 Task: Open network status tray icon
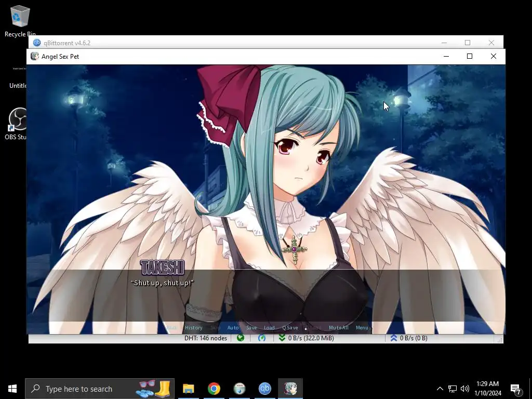point(453,389)
